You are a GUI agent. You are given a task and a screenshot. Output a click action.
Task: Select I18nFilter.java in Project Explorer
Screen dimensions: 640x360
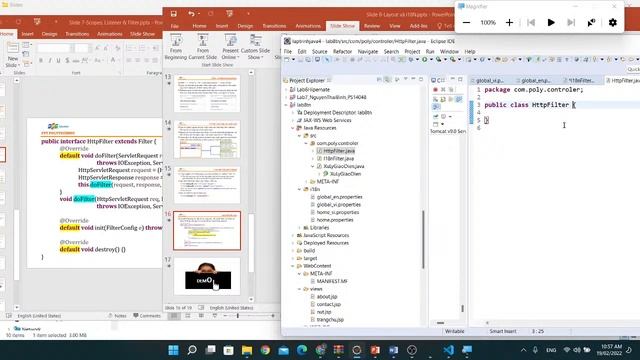click(x=338, y=158)
